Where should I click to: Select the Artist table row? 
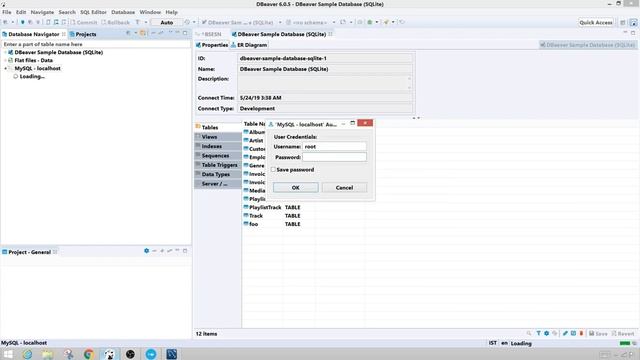255,140
